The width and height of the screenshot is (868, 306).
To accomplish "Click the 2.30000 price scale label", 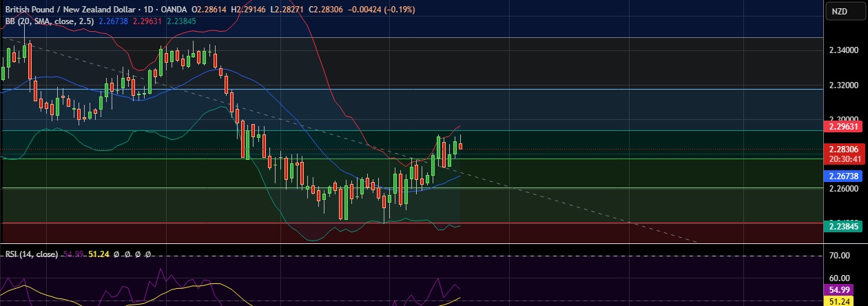I will [x=844, y=119].
